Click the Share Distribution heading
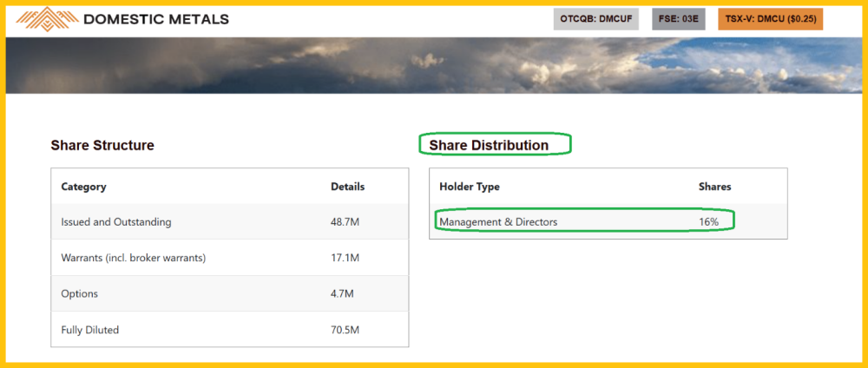Image resolution: width=868 pixels, height=368 pixels. click(489, 146)
